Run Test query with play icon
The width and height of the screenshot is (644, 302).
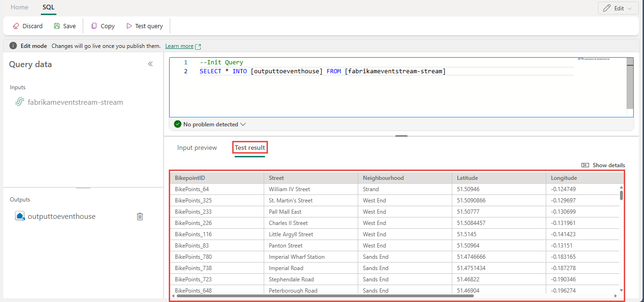[x=129, y=26]
